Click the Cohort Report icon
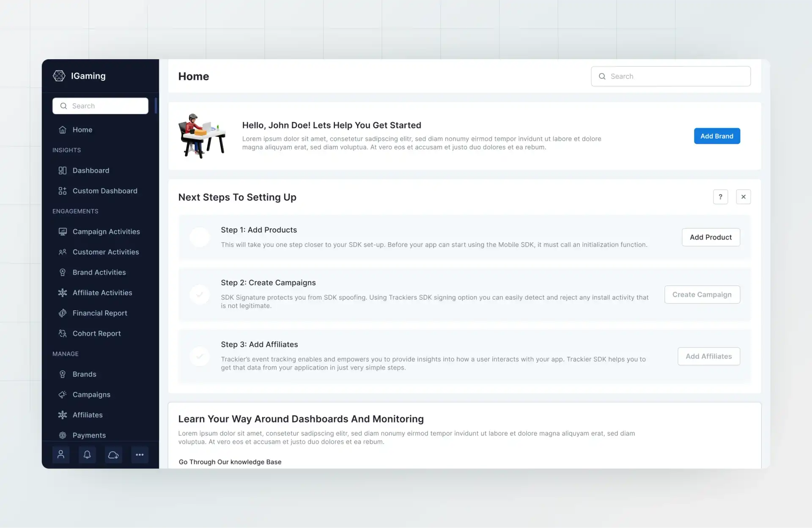Viewport: 812px width, 528px height. pyautogui.click(x=62, y=333)
